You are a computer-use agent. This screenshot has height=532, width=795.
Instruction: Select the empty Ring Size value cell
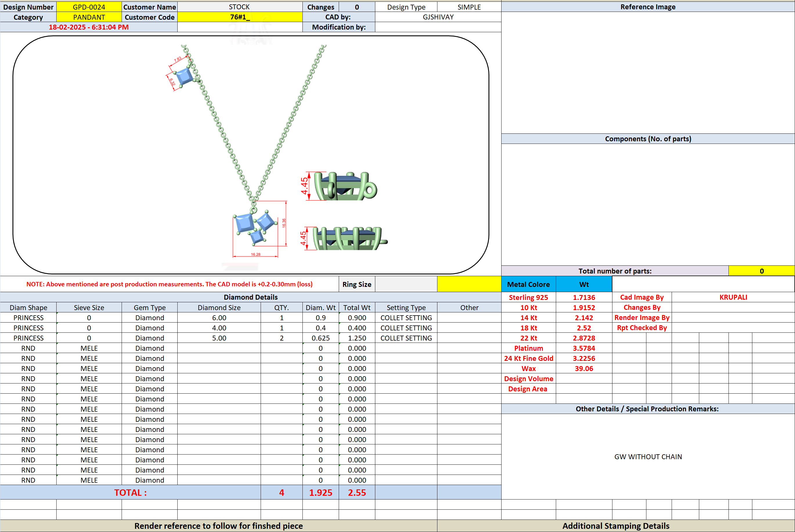[406, 284]
